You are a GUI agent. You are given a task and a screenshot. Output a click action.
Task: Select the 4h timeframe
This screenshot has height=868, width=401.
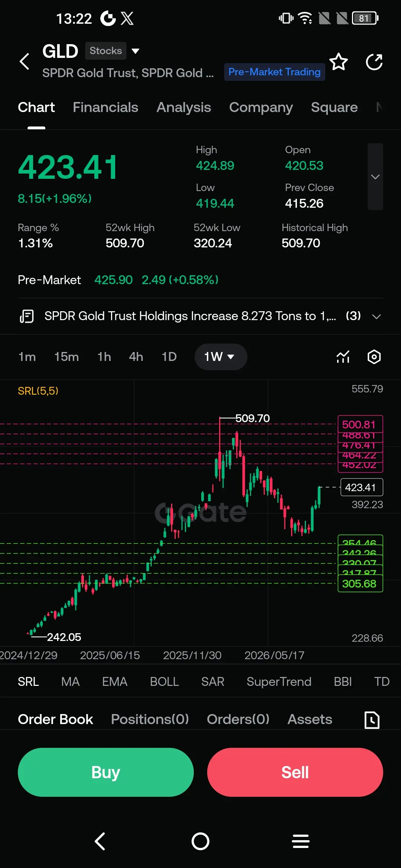point(136,357)
